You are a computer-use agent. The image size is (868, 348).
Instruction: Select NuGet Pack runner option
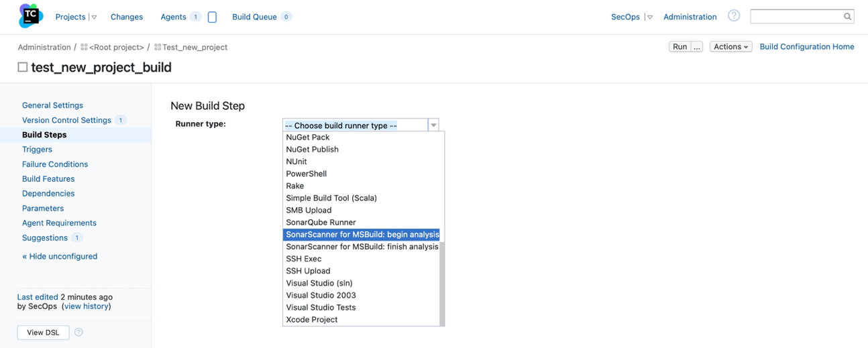[x=361, y=137]
